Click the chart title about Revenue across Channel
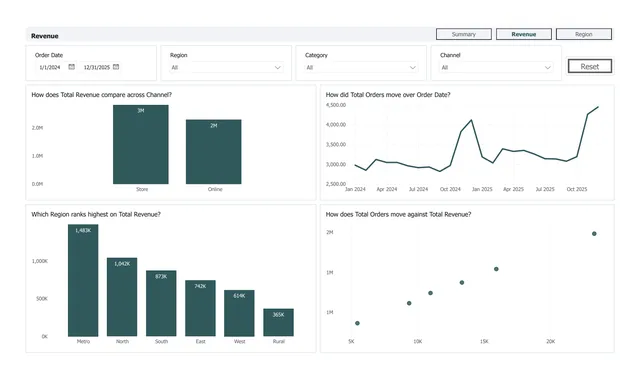The image size is (640, 370). tap(102, 95)
